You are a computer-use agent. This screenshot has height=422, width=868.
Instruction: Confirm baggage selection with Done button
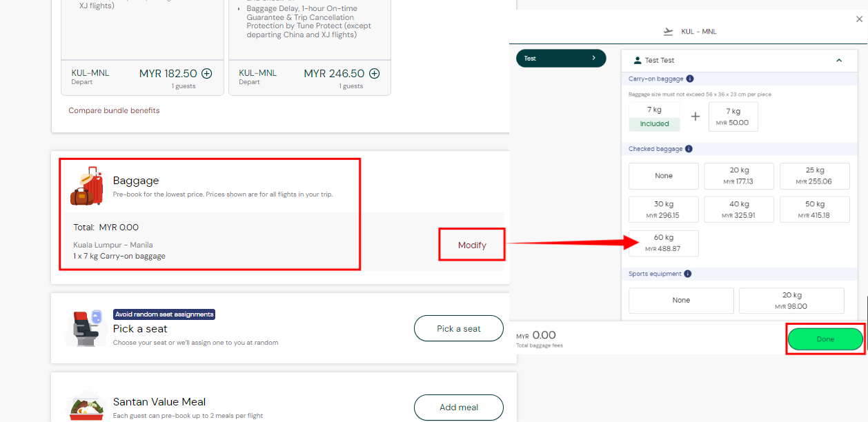(825, 339)
